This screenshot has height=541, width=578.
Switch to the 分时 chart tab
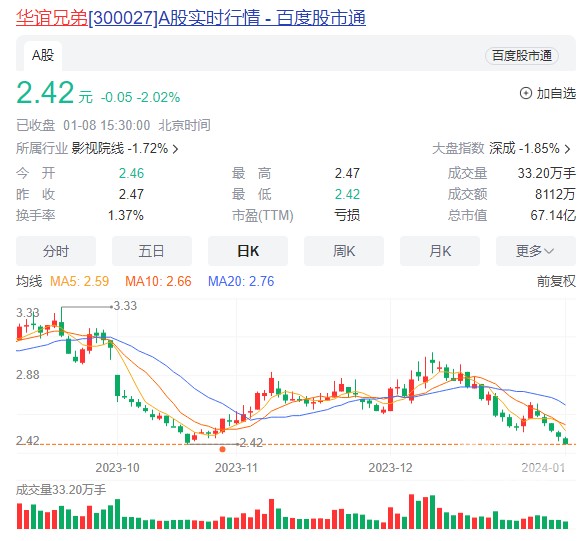pyautogui.click(x=56, y=251)
